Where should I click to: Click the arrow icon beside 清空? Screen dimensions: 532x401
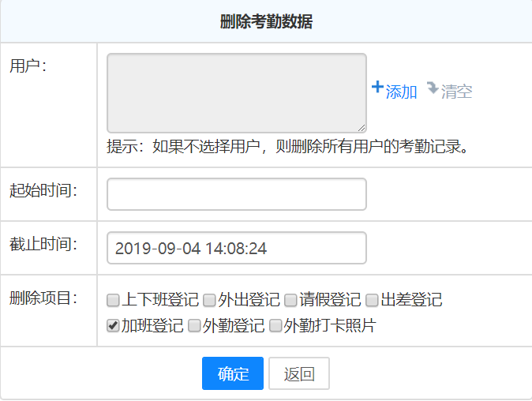pyautogui.click(x=432, y=88)
